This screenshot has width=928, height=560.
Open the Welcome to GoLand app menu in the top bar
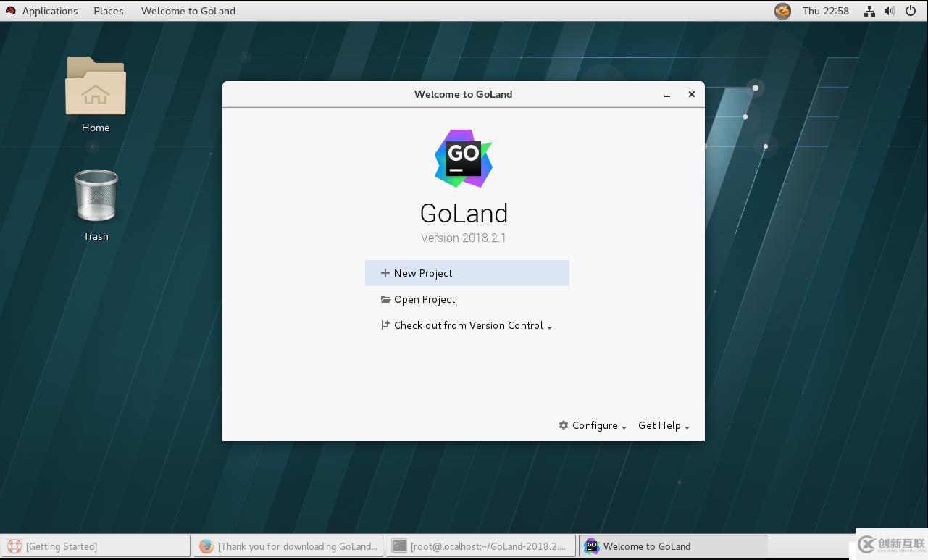click(188, 11)
